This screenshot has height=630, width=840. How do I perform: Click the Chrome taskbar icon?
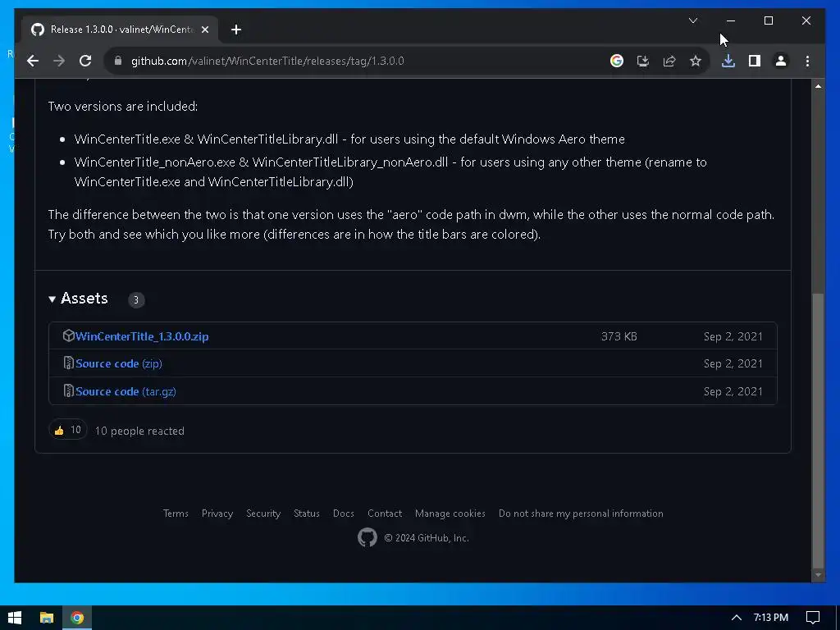(77, 618)
